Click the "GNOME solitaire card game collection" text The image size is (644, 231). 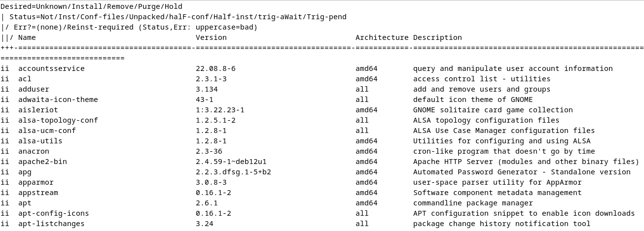(x=493, y=110)
